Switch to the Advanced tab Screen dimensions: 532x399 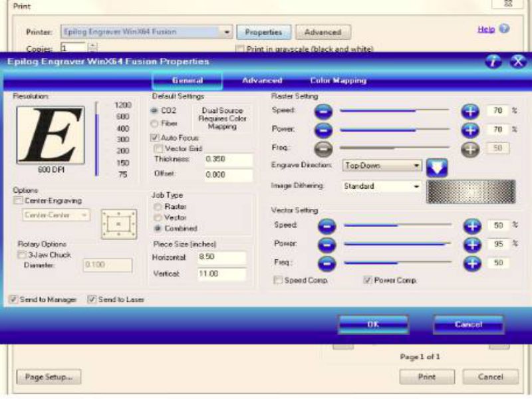point(262,80)
